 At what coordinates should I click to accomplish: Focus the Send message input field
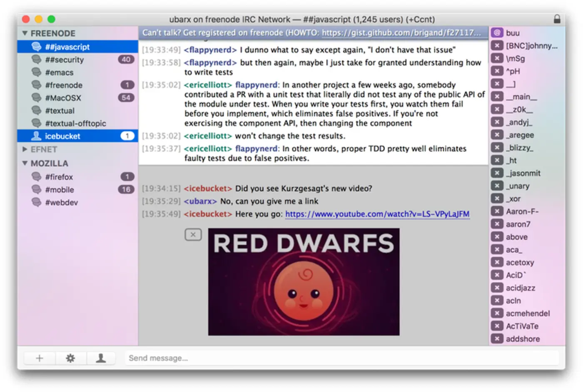click(x=341, y=358)
